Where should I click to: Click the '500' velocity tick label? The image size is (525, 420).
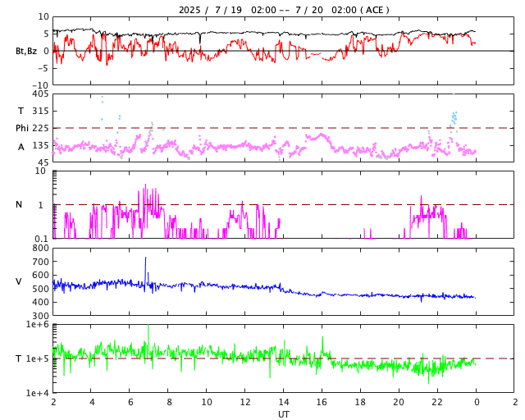(x=40, y=289)
